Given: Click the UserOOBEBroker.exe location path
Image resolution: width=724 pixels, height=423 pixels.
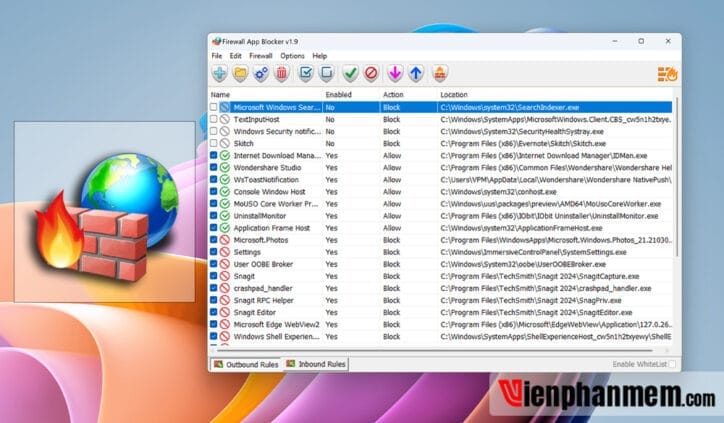Looking at the screenshot, I should coord(523,264).
